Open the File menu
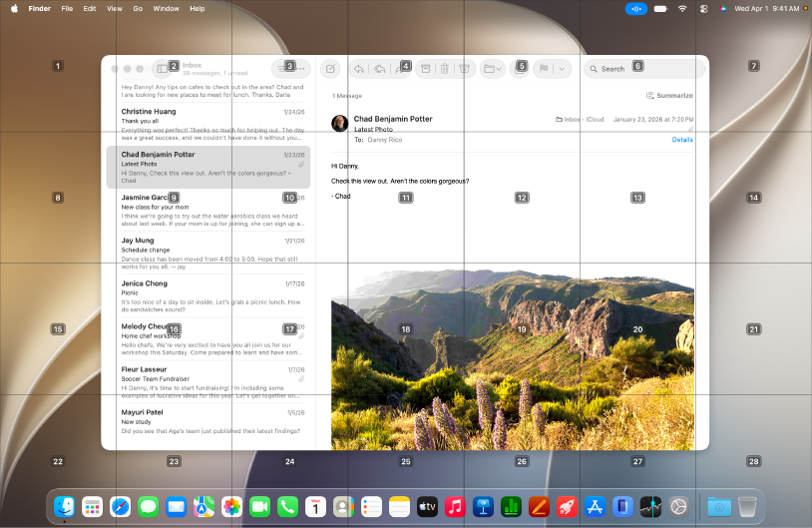The height and width of the screenshot is (528, 812). point(67,8)
